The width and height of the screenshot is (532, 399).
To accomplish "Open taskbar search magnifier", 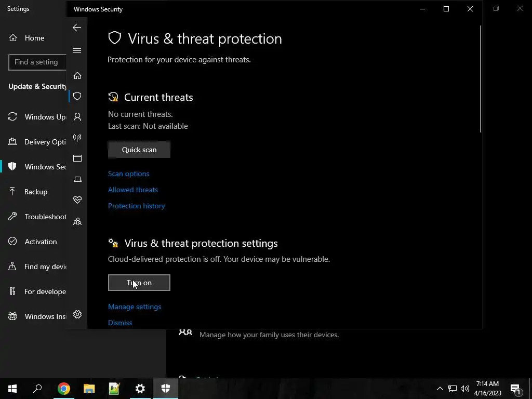I will (x=37, y=389).
